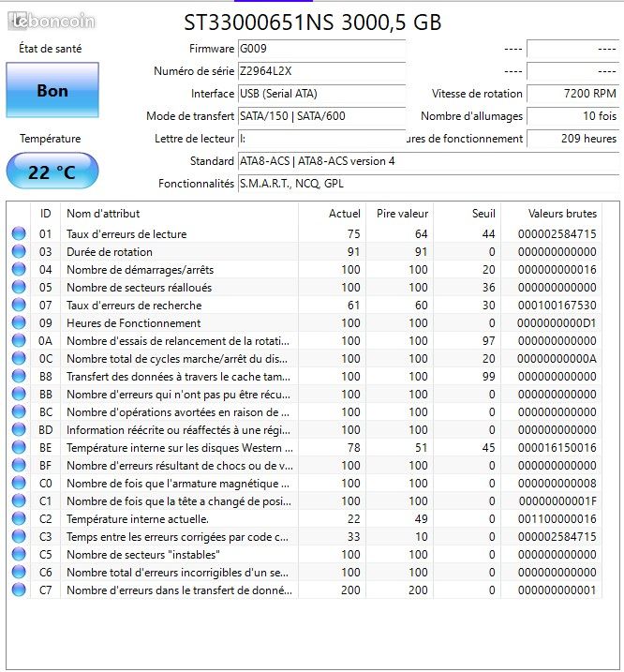The width and height of the screenshot is (624, 672).
Task: Click the operating hours field 209 heures
Action: [x=572, y=139]
